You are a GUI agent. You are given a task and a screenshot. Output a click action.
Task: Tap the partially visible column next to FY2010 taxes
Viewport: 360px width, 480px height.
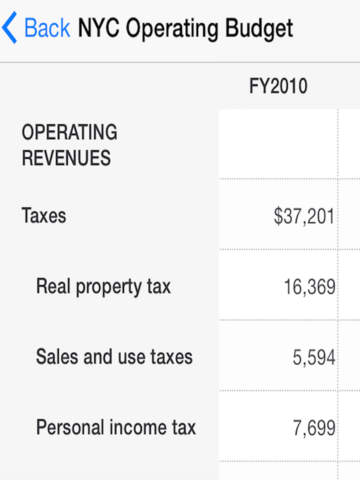(350, 215)
